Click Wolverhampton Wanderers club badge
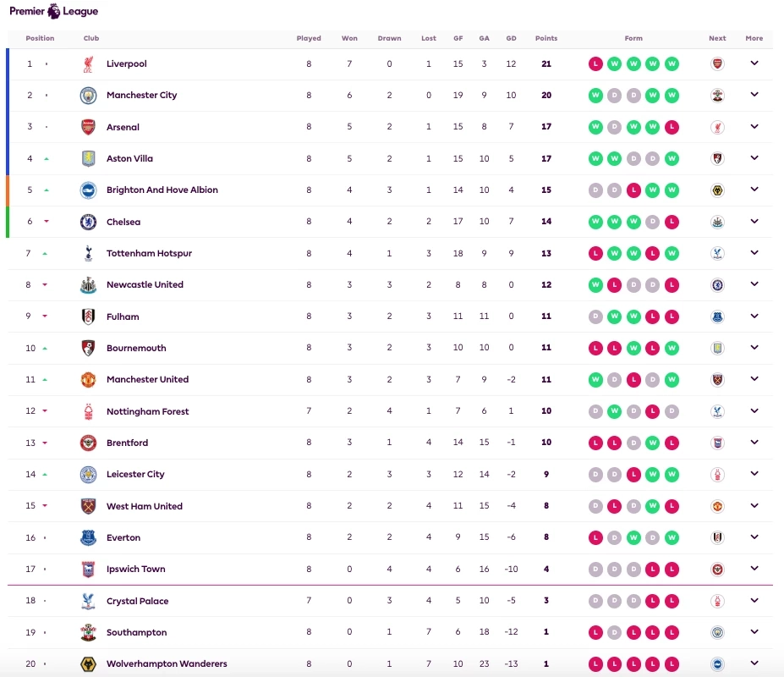This screenshot has height=677, width=784. (x=89, y=664)
